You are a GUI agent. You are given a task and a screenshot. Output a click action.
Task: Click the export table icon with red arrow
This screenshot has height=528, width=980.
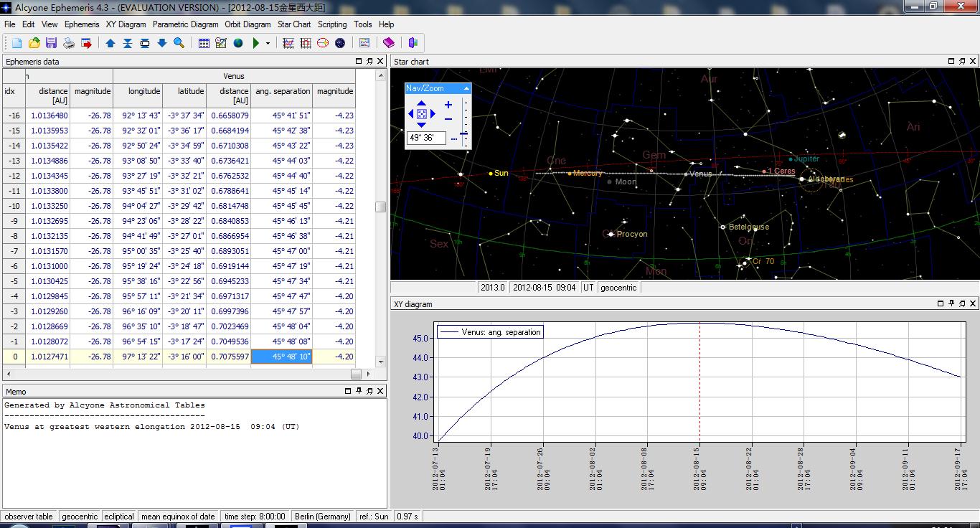click(x=86, y=43)
